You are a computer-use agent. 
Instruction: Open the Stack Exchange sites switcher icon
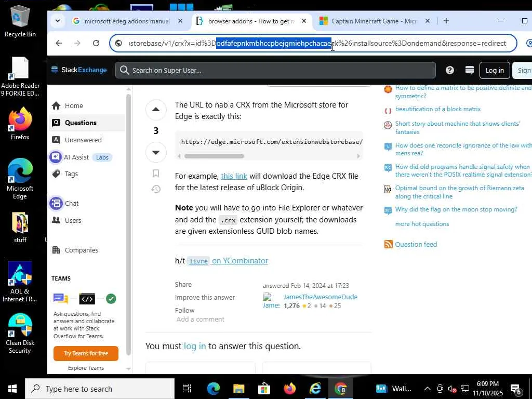click(x=470, y=70)
